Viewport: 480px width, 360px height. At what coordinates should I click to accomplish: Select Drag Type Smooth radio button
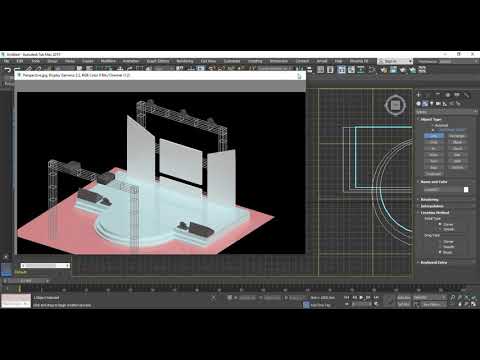point(440,247)
